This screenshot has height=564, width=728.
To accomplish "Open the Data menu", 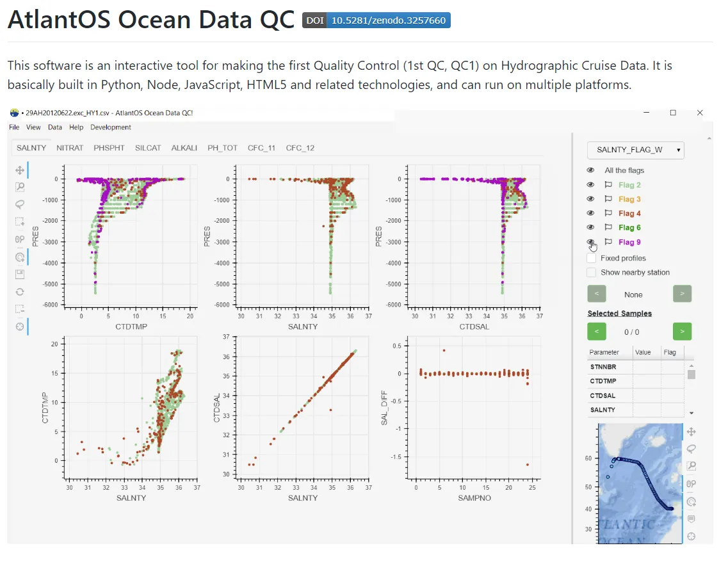I will click(x=54, y=127).
